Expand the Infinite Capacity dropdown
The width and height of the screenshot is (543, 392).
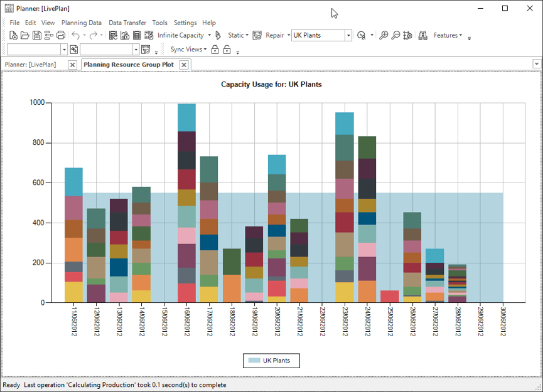click(209, 36)
